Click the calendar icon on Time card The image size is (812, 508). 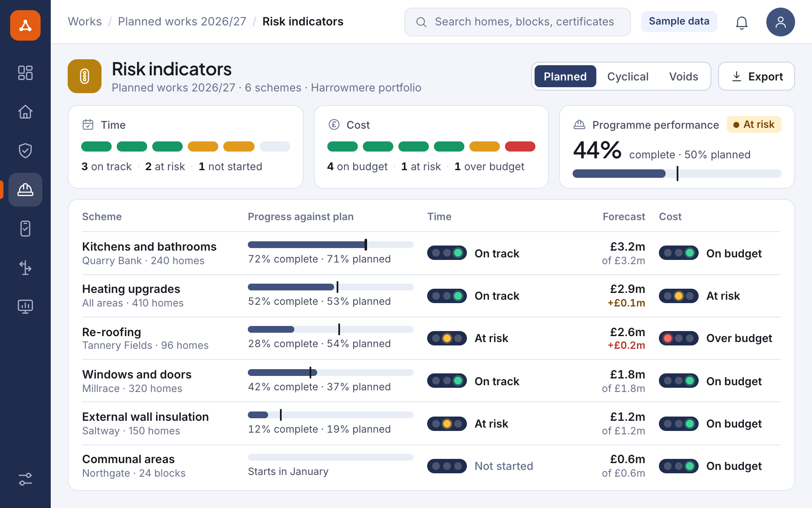(88, 124)
